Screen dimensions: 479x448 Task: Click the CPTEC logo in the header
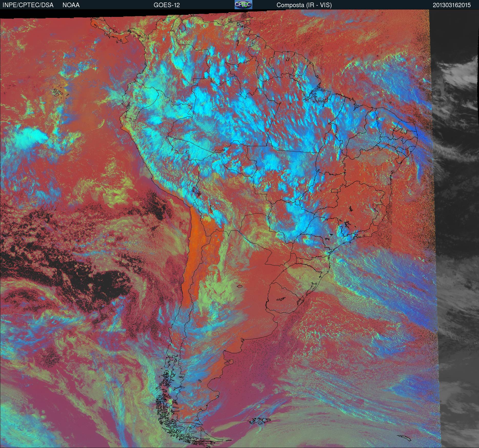pos(243,5)
